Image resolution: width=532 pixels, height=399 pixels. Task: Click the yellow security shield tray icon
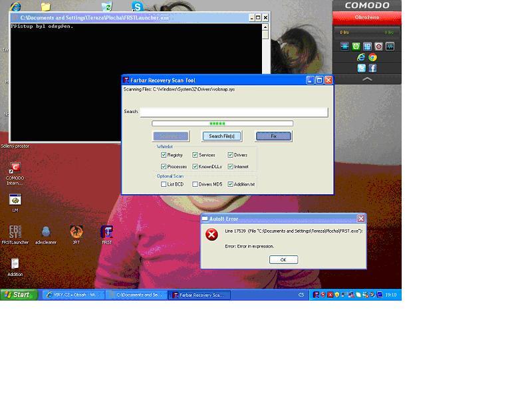pyautogui.click(x=337, y=295)
